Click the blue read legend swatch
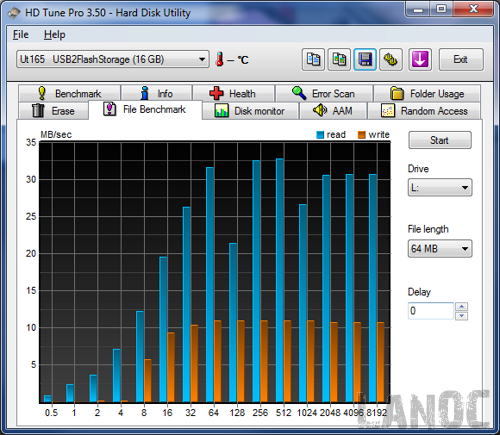500x435 pixels. tap(320, 135)
